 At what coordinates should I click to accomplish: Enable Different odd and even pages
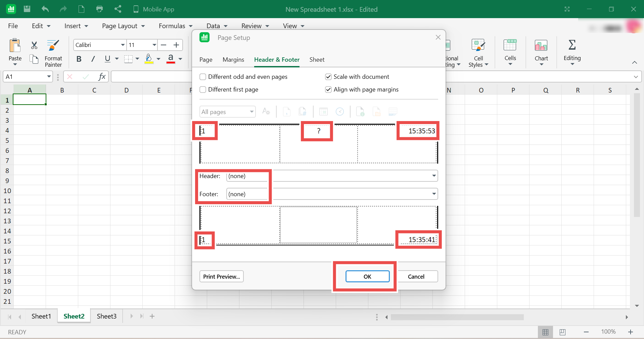click(x=203, y=77)
